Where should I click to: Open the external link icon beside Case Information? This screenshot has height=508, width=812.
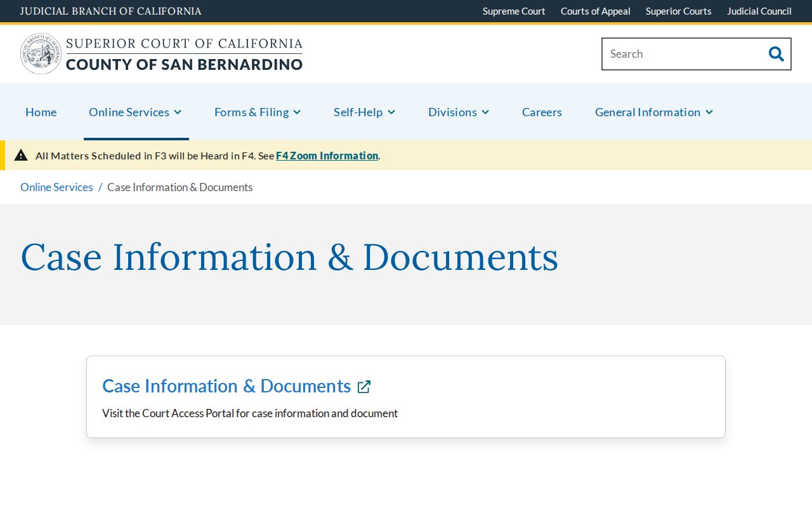[364, 387]
